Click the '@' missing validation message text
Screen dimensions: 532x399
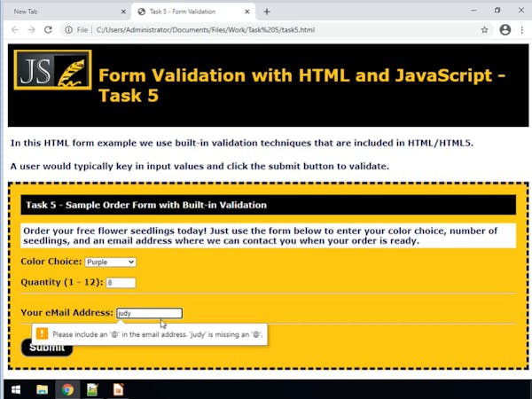tap(158, 334)
